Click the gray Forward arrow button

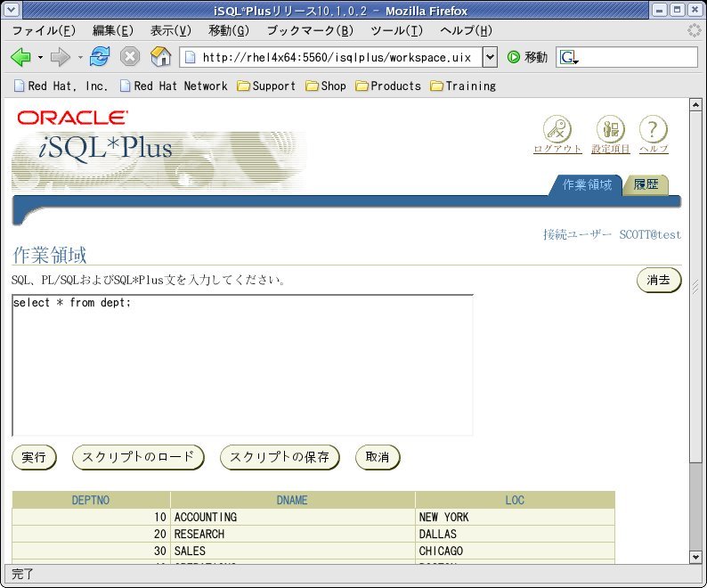click(x=60, y=57)
